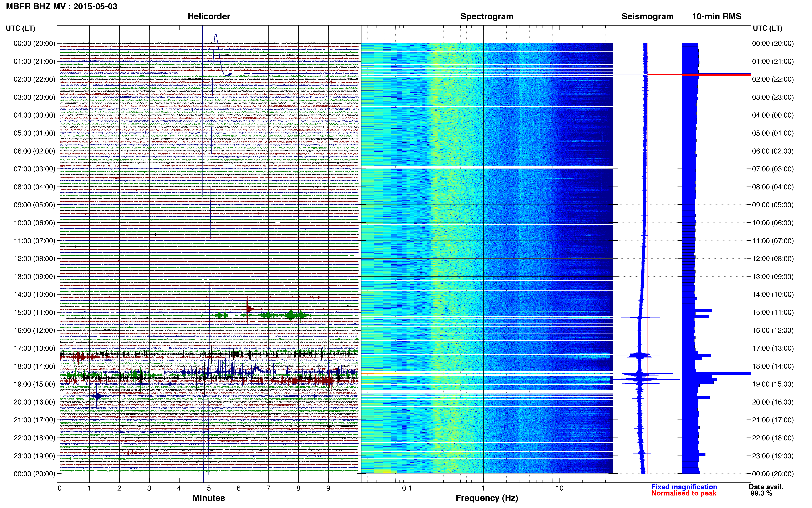Click frequency tick label '0.1'

(x=407, y=488)
